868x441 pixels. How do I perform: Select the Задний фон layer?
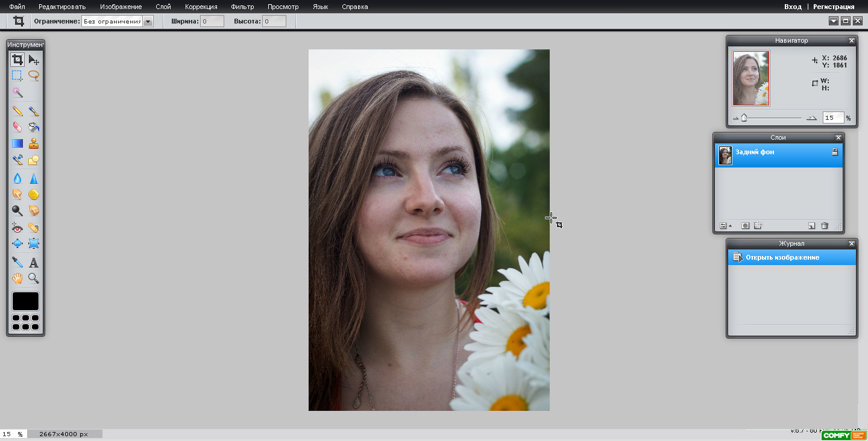[x=778, y=155]
